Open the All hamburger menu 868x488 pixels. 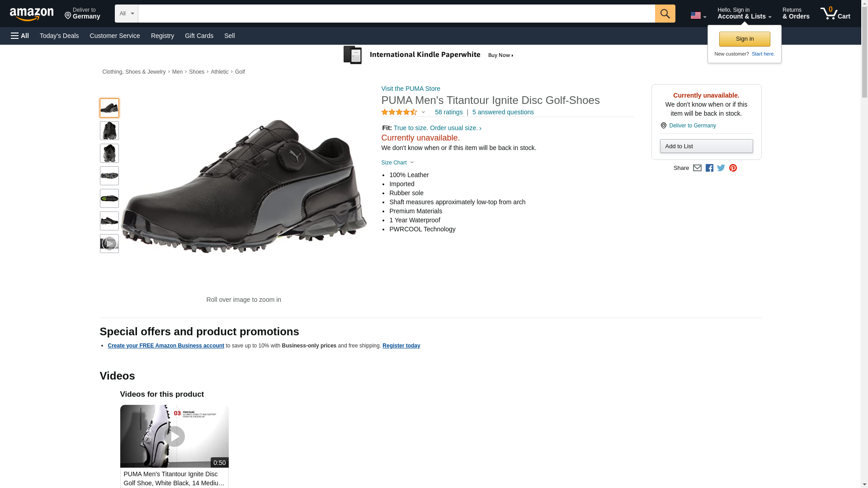[20, 36]
